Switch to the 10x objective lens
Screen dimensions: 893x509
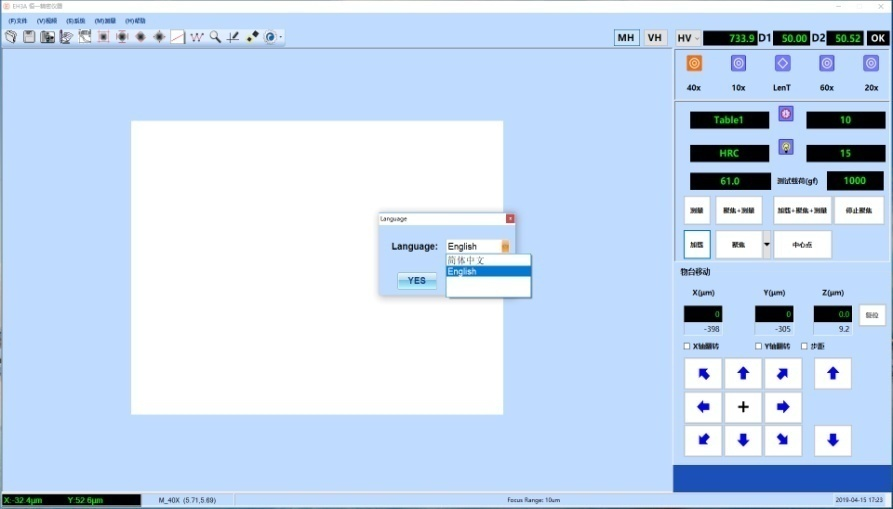coord(738,64)
